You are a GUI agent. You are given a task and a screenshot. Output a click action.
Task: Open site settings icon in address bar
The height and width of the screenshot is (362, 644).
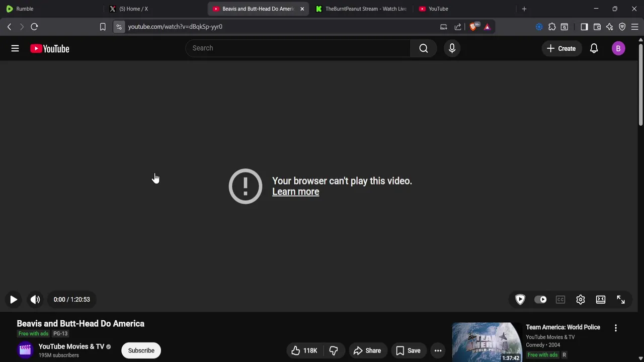[x=119, y=27]
